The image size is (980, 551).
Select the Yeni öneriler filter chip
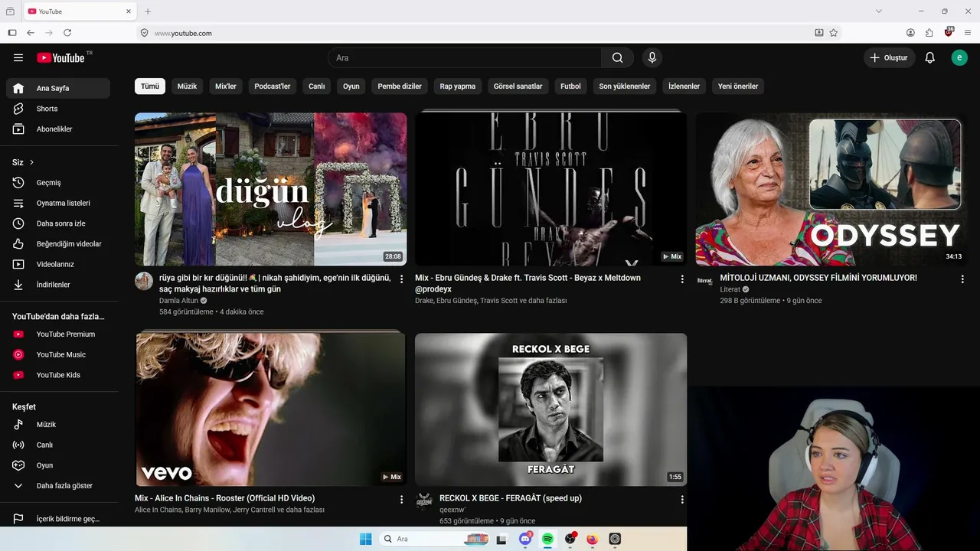click(x=738, y=86)
